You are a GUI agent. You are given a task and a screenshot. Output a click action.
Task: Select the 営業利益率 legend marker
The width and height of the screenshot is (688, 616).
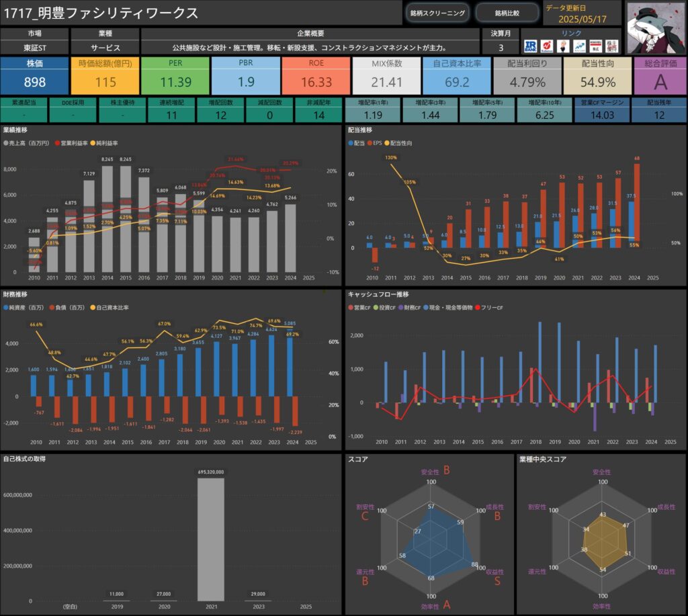[x=58, y=143]
